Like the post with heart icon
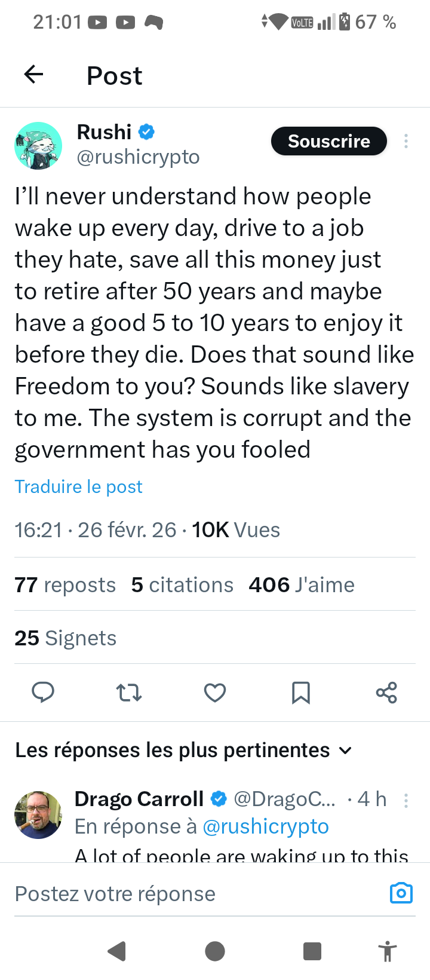Viewport: 430px width, 980px height. 215,692
